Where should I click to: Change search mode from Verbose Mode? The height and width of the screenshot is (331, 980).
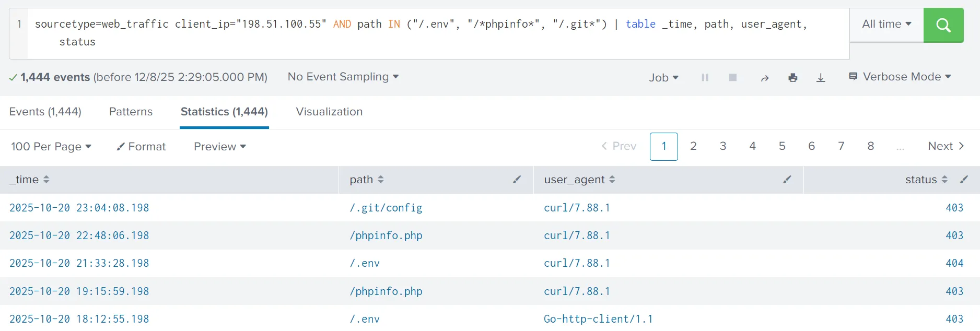(900, 77)
